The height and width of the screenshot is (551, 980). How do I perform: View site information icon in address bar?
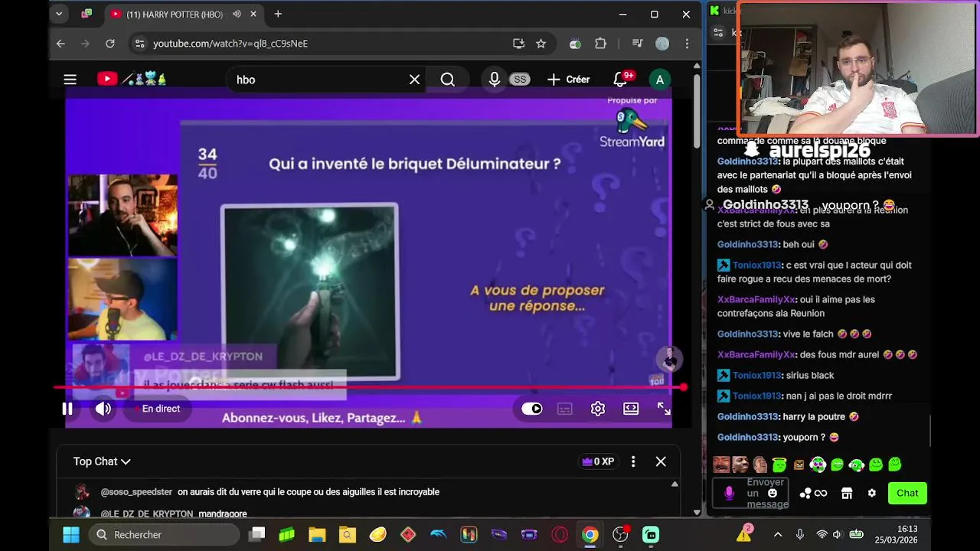click(139, 44)
